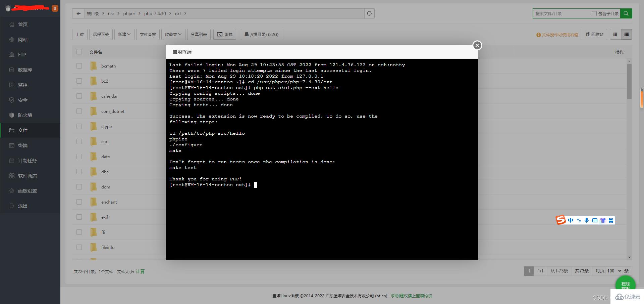Check the date row checkbox
Image resolution: width=644 pixels, height=304 pixels.
point(79,157)
